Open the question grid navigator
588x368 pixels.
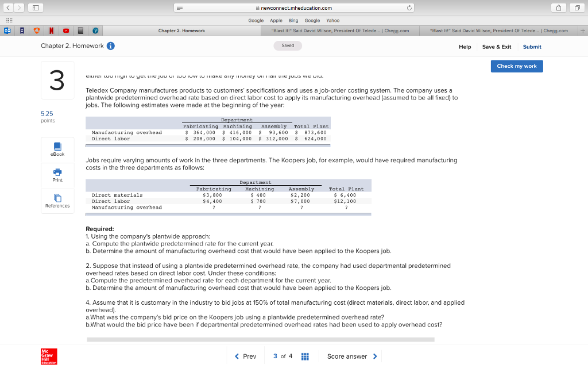(x=305, y=356)
